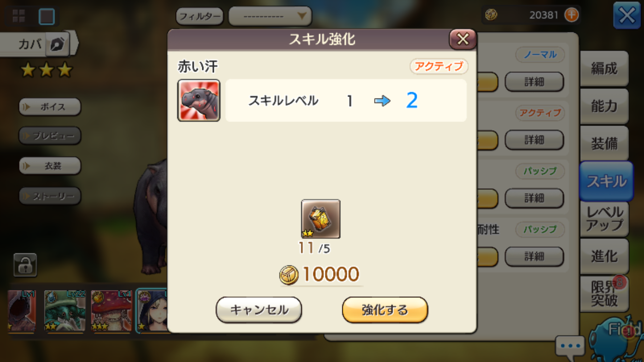Tap the orange skill book material icon
The width and height of the screenshot is (644, 362).
[x=321, y=219]
